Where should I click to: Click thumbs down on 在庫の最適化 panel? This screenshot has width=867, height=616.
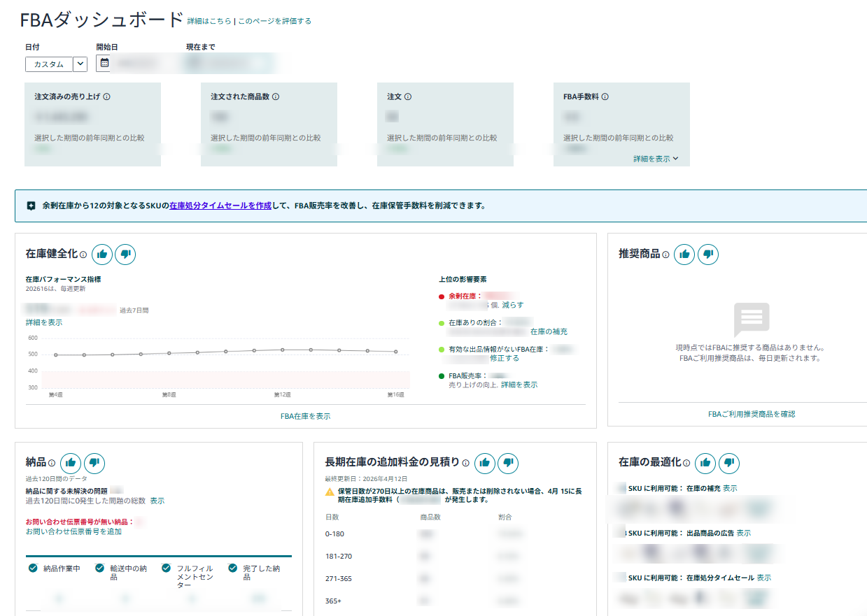pos(728,463)
